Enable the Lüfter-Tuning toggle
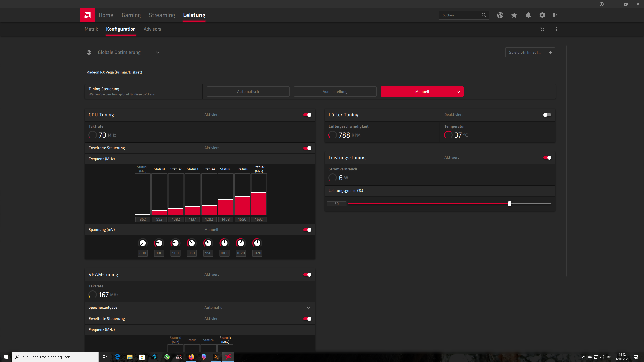Image resolution: width=644 pixels, height=362 pixels. pyautogui.click(x=547, y=115)
